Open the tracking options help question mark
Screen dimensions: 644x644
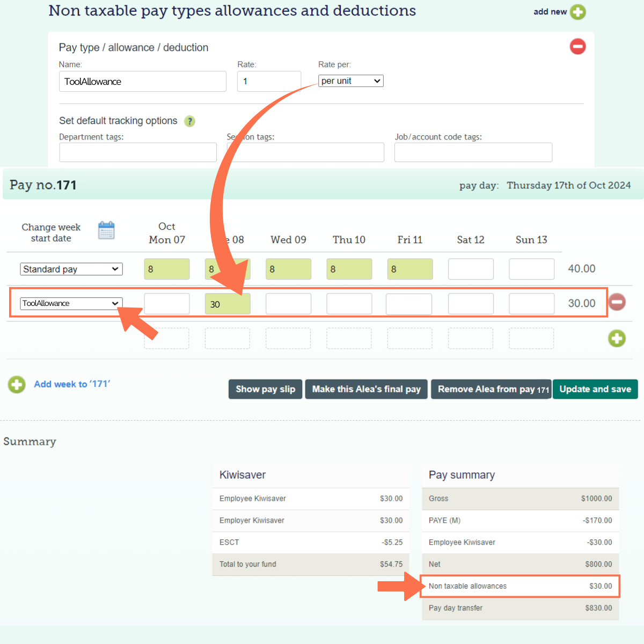pos(189,121)
